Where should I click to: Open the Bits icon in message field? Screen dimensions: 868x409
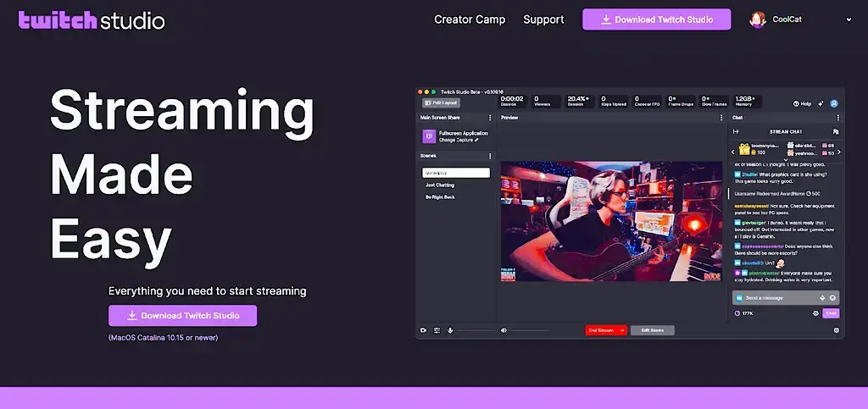pyautogui.click(x=822, y=298)
